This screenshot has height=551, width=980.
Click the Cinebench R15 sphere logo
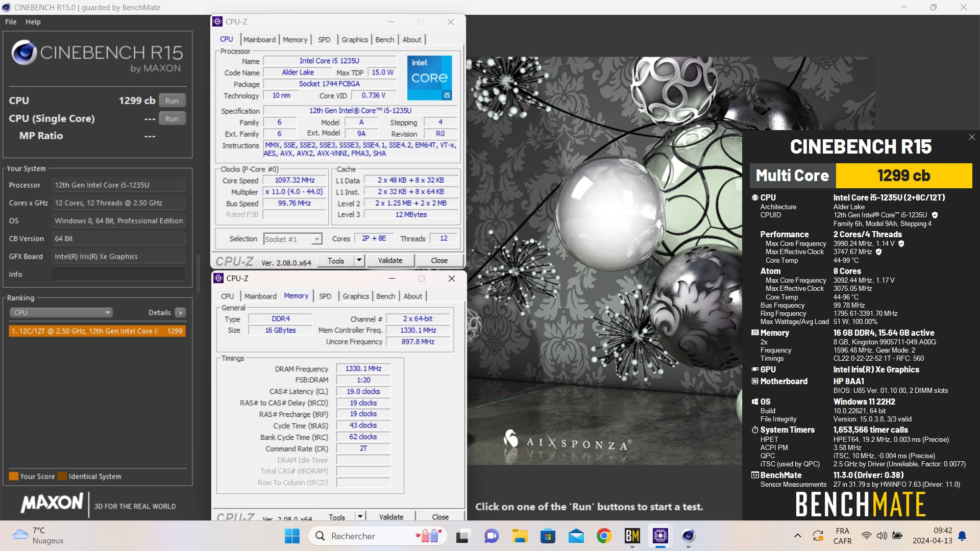click(x=24, y=52)
